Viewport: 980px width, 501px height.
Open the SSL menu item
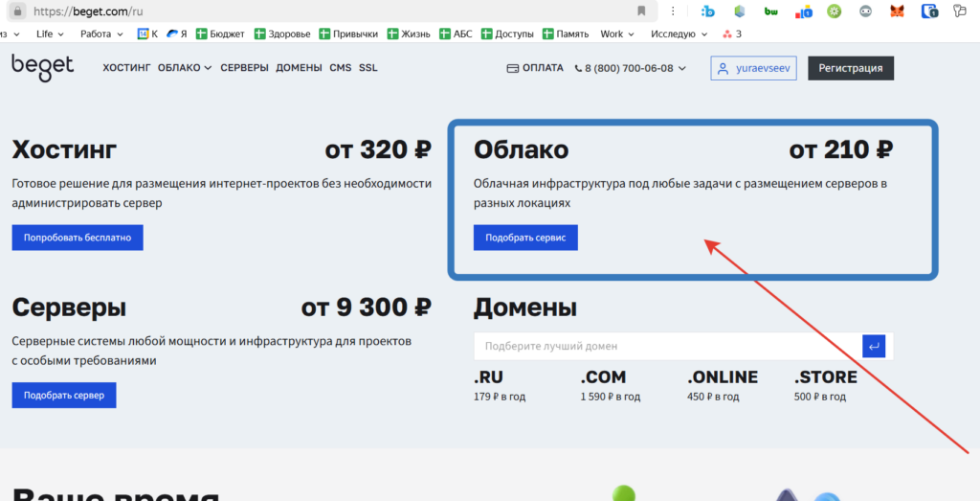[367, 68]
